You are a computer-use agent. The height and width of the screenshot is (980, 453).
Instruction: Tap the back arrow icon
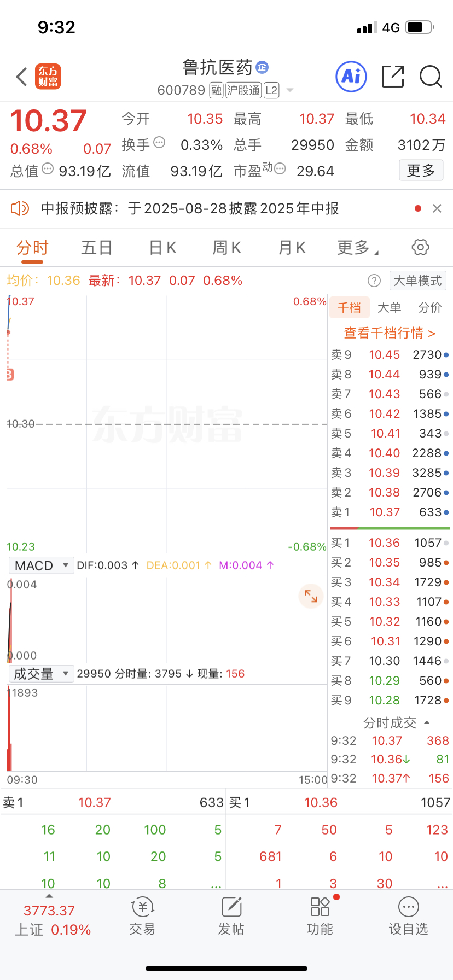(x=21, y=77)
